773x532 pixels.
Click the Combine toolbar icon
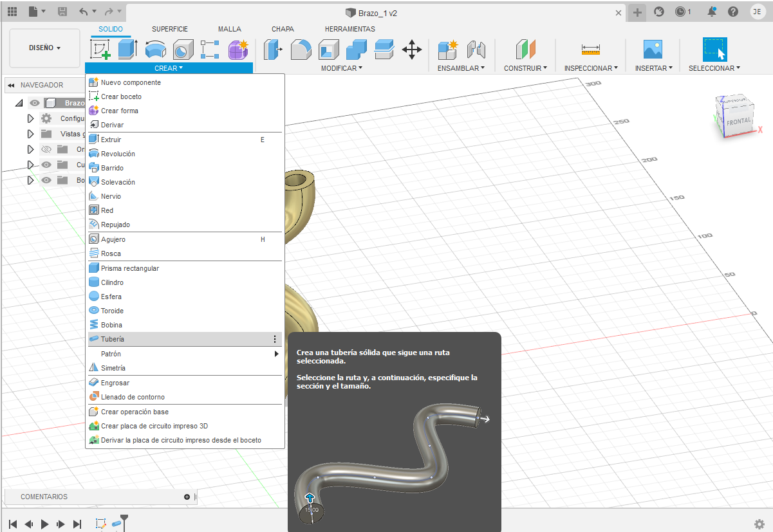[x=357, y=50]
